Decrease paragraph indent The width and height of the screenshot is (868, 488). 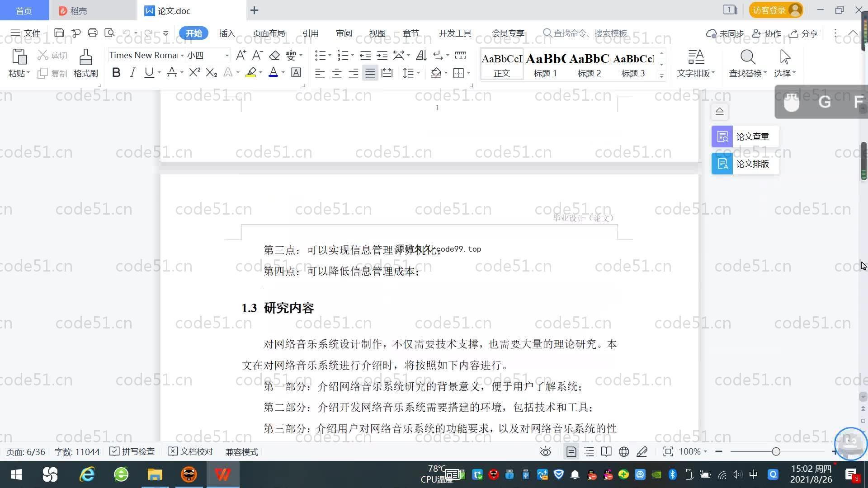pos(365,55)
